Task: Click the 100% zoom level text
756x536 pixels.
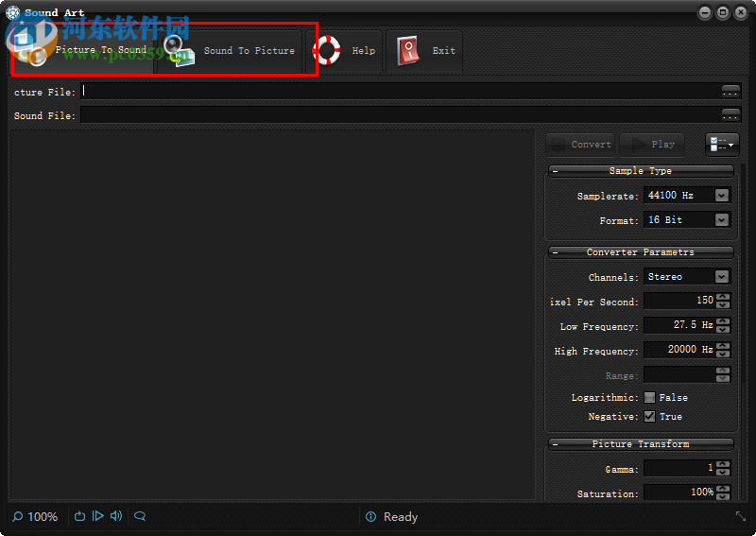Action: (43, 517)
